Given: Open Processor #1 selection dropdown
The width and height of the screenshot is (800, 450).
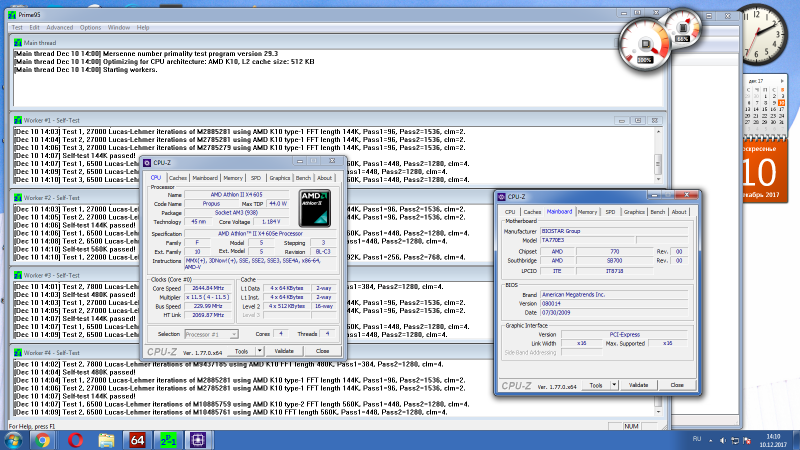Looking at the screenshot, I should click(211, 334).
